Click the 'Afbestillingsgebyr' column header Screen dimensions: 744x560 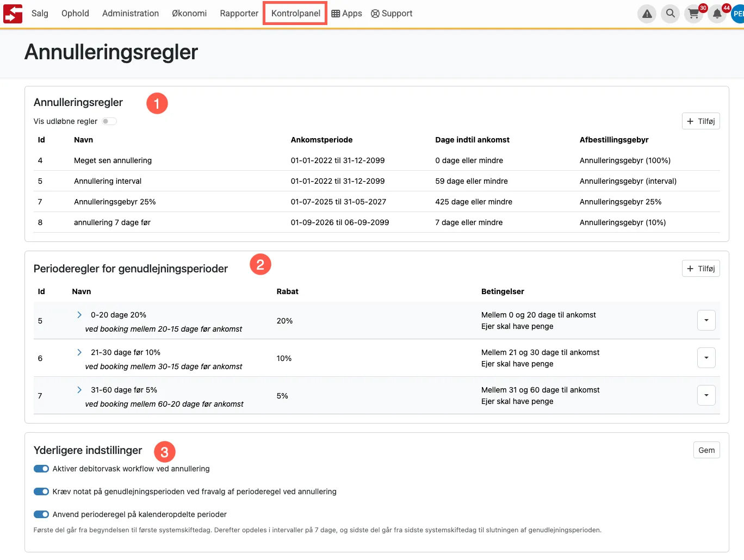(614, 140)
